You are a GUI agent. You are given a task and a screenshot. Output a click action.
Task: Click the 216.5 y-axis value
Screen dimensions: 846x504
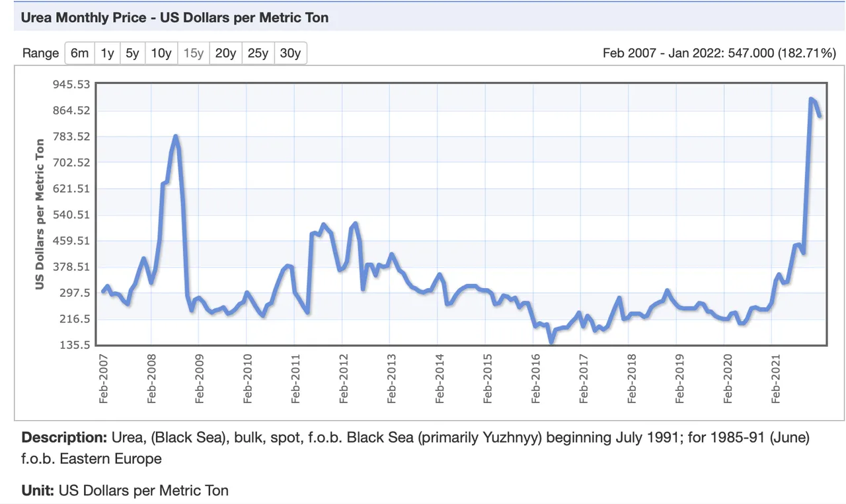tap(75, 319)
